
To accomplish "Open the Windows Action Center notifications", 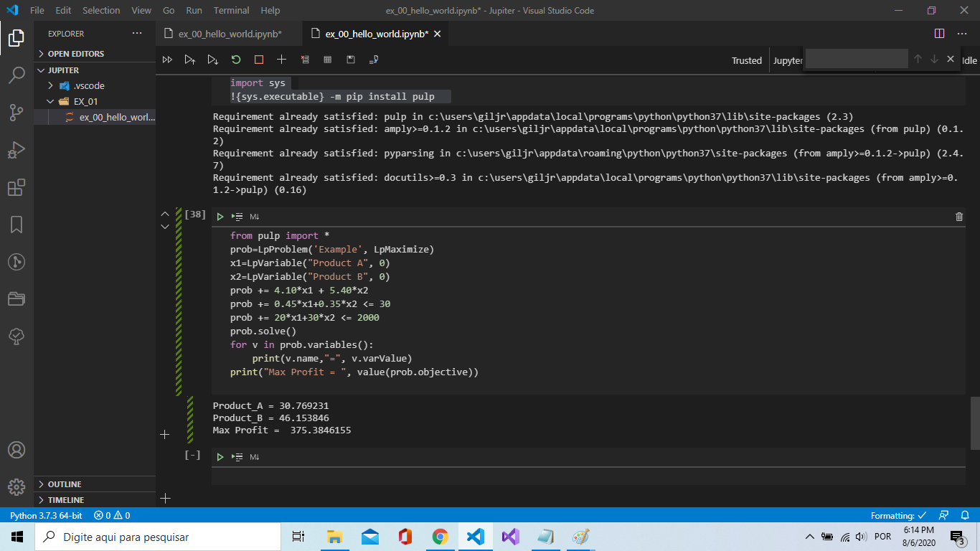I will pos(957,537).
